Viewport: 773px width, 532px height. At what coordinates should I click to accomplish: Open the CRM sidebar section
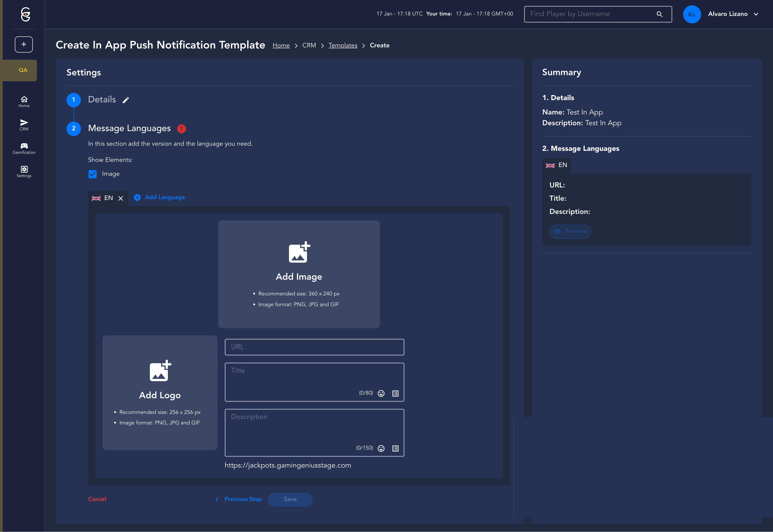[24, 125]
